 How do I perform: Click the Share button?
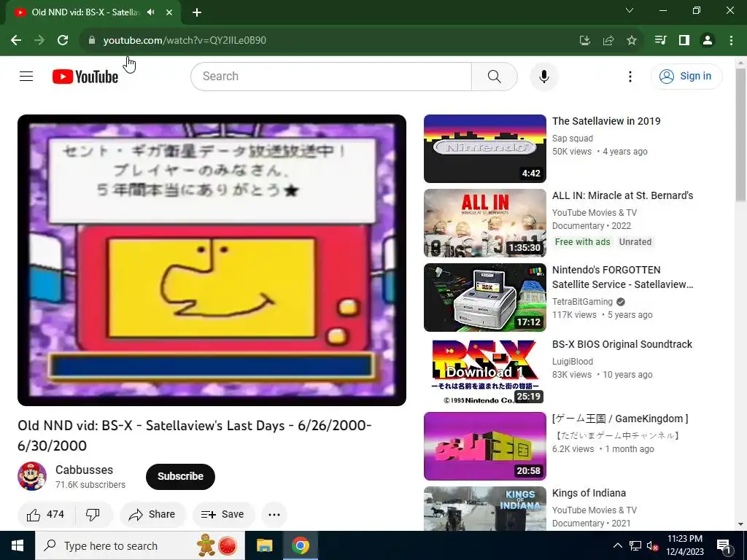152,514
